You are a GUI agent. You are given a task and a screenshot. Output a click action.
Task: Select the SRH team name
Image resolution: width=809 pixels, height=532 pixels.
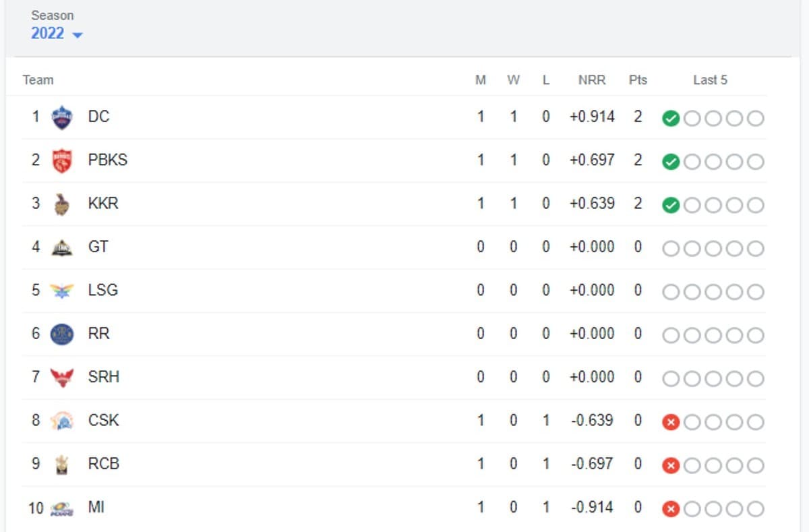(x=104, y=377)
